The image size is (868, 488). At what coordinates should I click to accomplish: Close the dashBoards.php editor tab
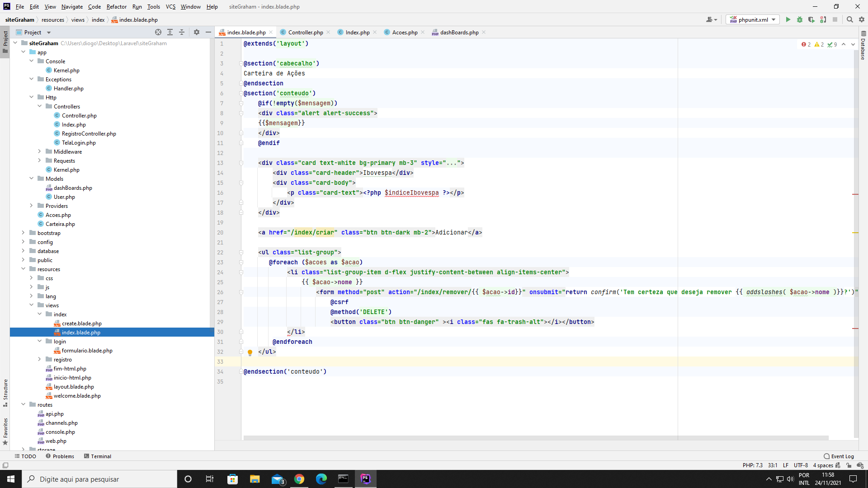point(484,32)
